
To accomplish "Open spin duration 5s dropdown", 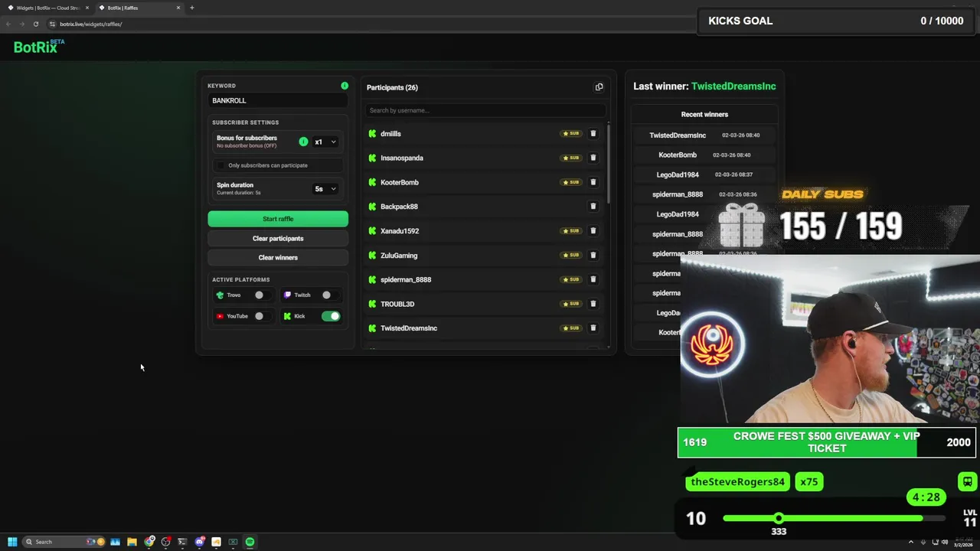I will 325,188.
